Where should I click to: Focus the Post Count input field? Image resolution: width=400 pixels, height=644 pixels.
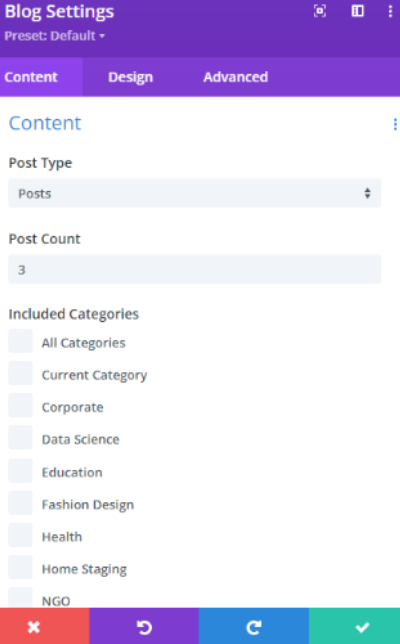click(195, 269)
